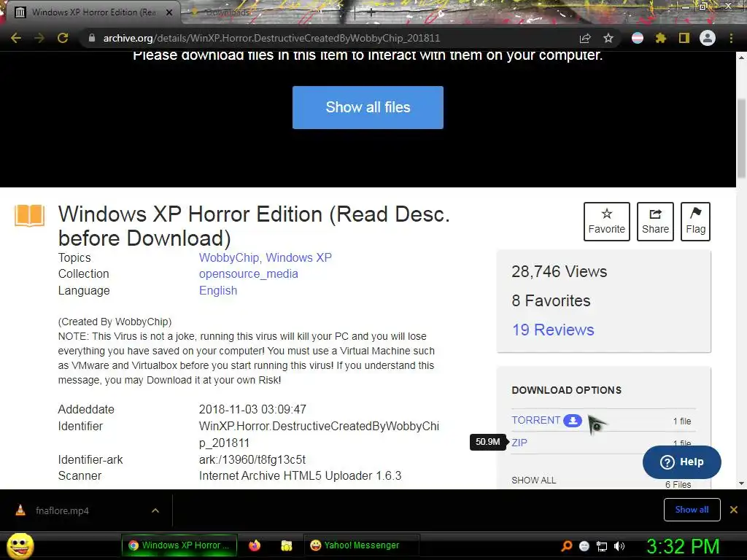Click the Show all files button
Image resolution: width=747 pixels, height=560 pixels.
pos(368,107)
